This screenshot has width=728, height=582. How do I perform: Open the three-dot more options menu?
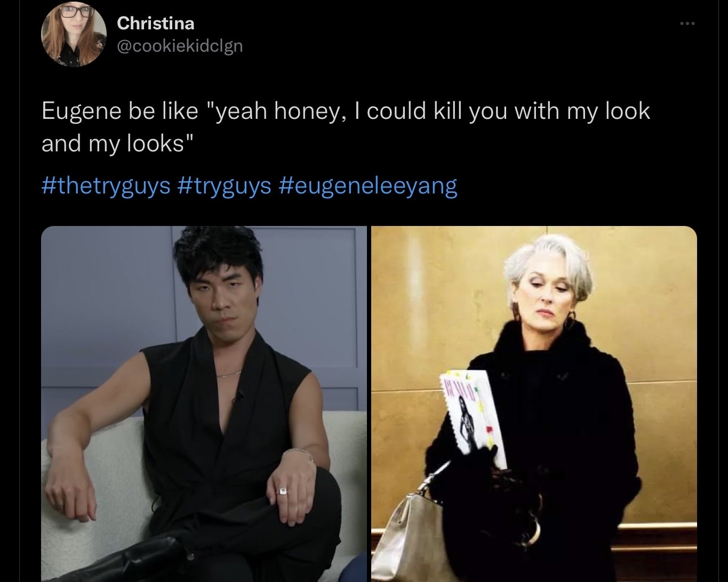point(687,23)
